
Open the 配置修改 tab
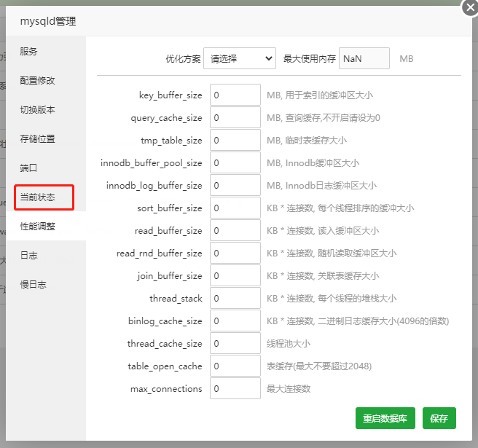46,81
